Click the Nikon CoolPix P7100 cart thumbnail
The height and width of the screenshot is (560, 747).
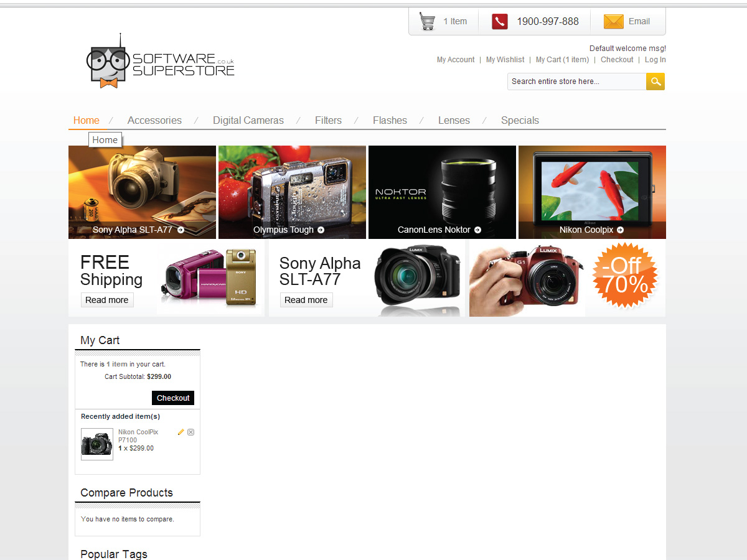97,444
